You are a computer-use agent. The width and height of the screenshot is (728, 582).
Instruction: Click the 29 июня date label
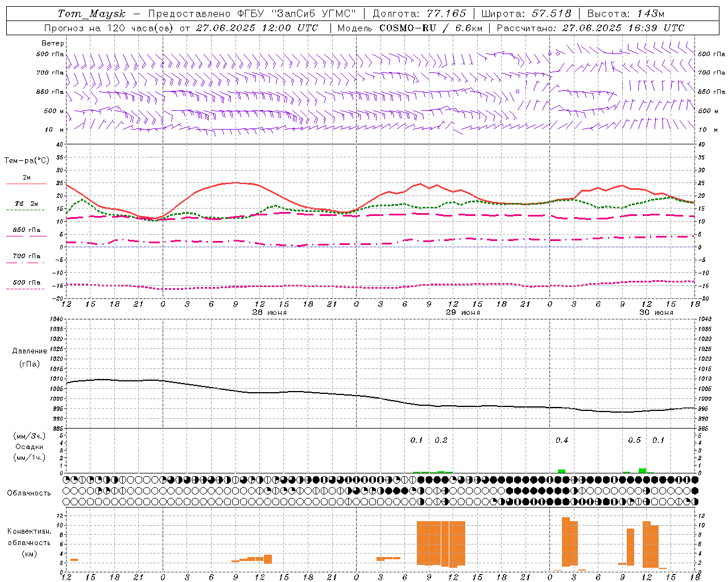click(463, 313)
